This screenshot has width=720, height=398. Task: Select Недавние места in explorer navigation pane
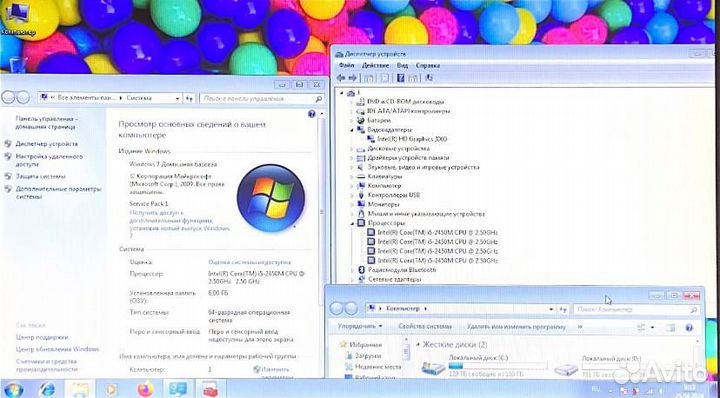(x=378, y=367)
